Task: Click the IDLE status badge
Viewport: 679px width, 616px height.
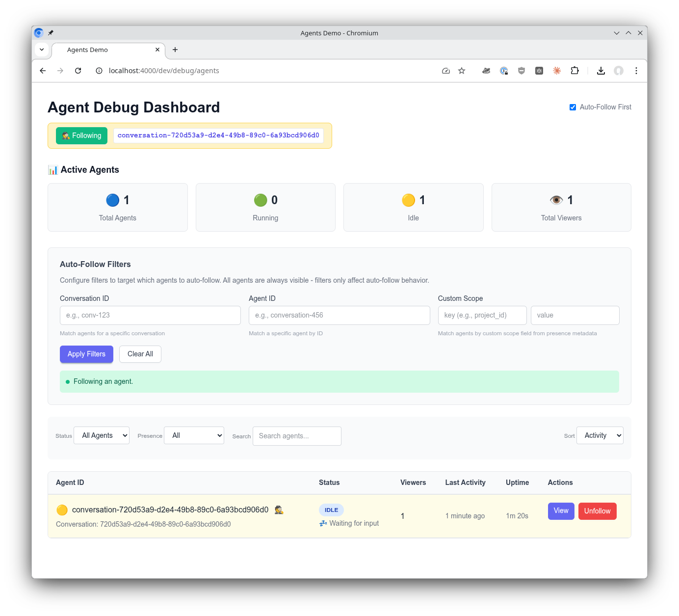Action: [x=331, y=510]
